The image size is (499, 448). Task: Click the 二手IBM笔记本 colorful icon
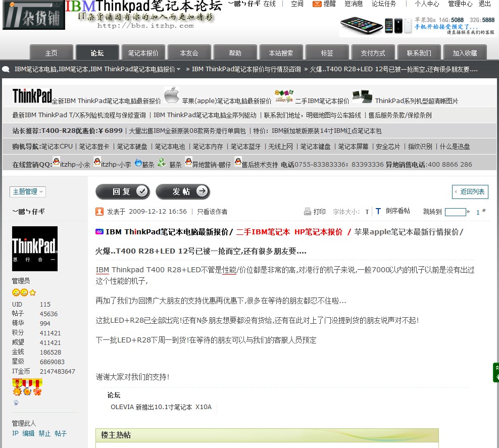click(x=284, y=96)
